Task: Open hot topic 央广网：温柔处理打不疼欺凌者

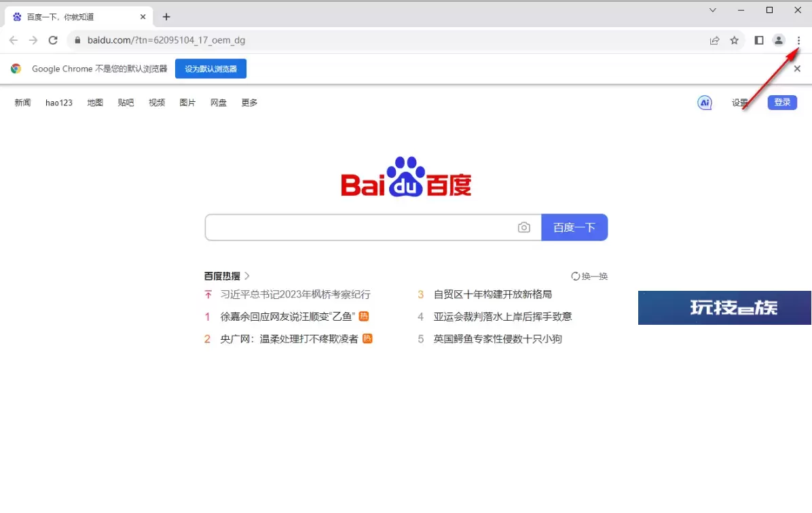Action: (289, 339)
